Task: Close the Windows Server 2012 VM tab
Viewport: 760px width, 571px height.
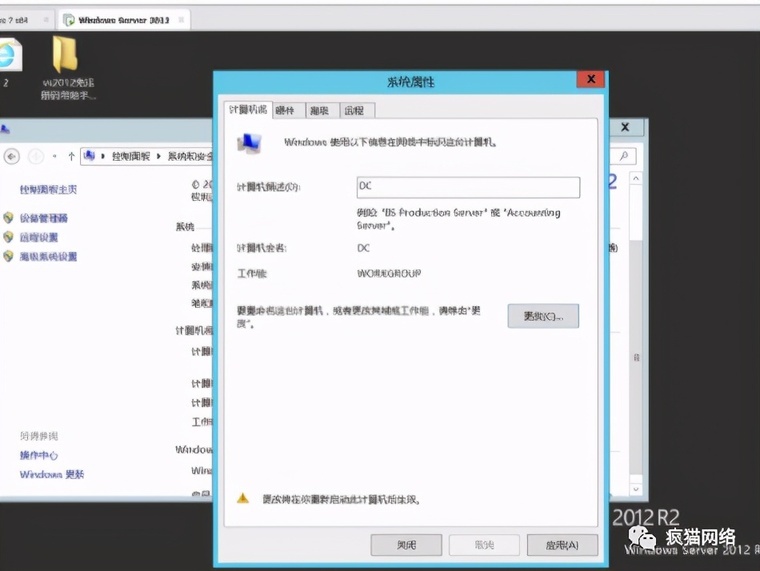Action: click(x=181, y=20)
